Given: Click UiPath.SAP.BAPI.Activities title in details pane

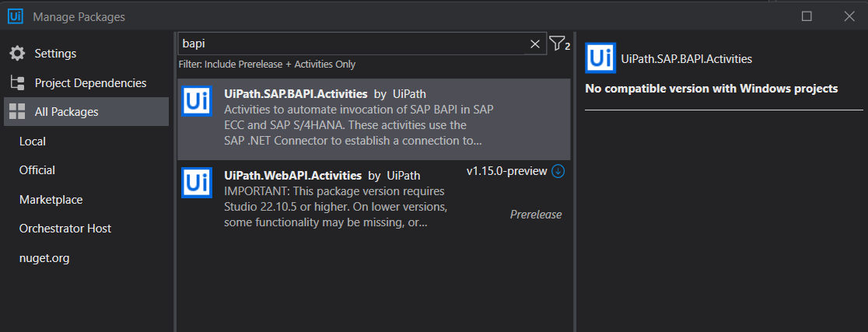Looking at the screenshot, I should tap(687, 59).
